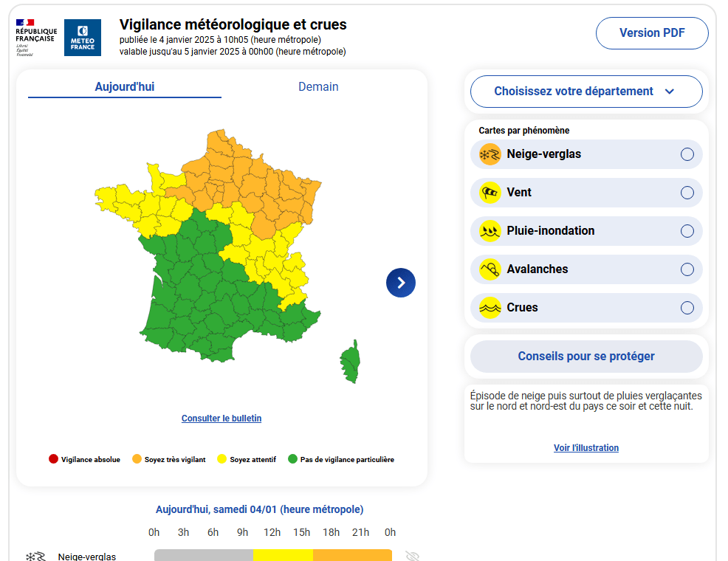
Task: Open the 'Consulter le bulletin' link
Action: (x=222, y=419)
